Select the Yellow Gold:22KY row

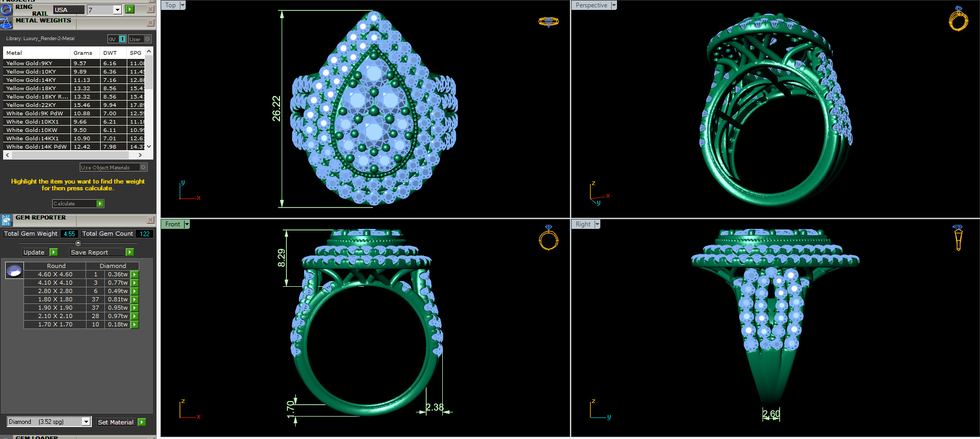(74, 105)
